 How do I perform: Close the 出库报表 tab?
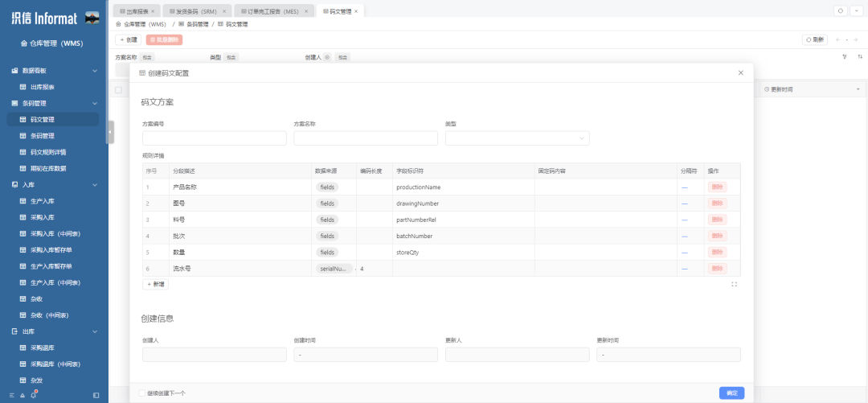[x=153, y=11]
